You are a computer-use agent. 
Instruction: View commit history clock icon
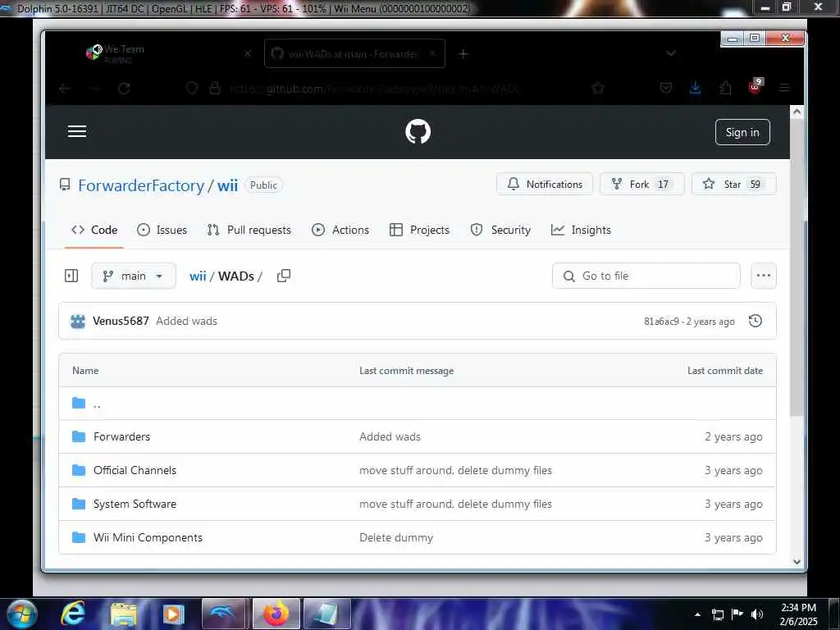(x=756, y=321)
